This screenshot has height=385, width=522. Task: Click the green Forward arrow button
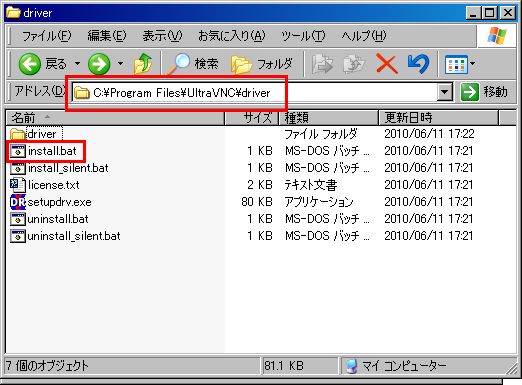[x=99, y=64]
